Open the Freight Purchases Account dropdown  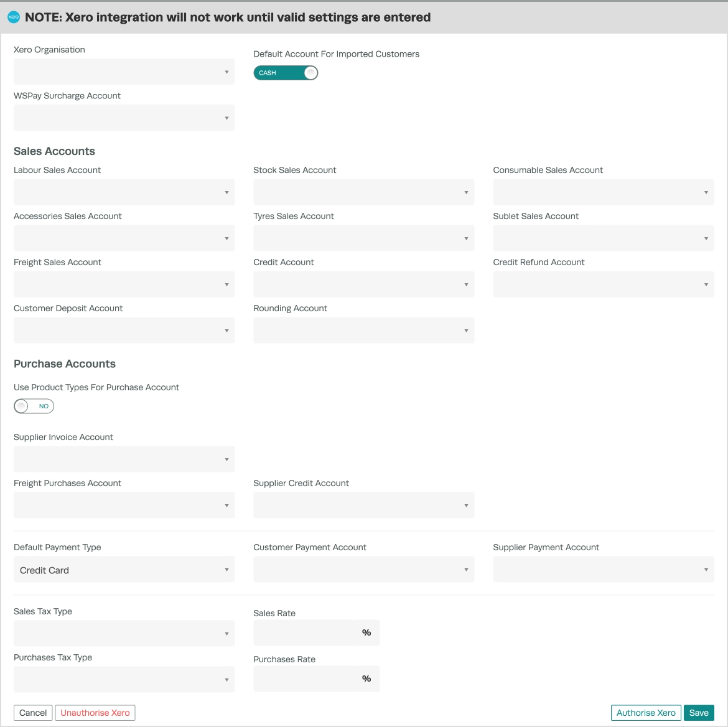tap(124, 505)
